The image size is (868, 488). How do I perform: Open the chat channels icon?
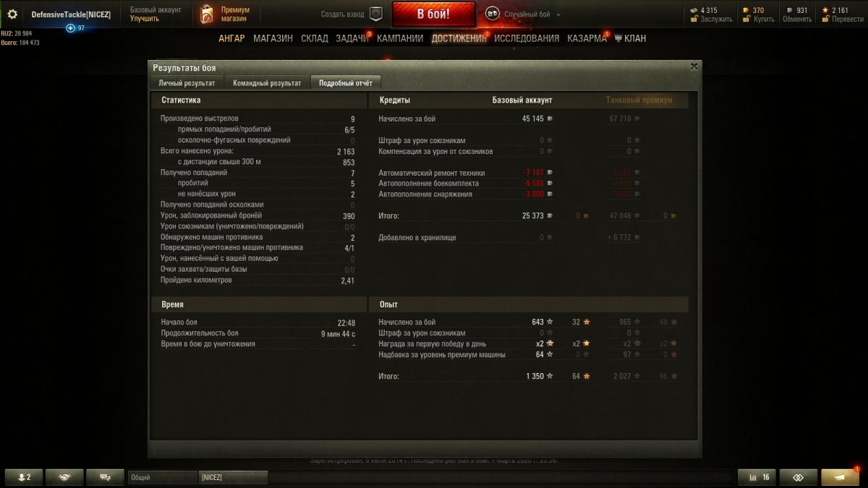[105, 477]
